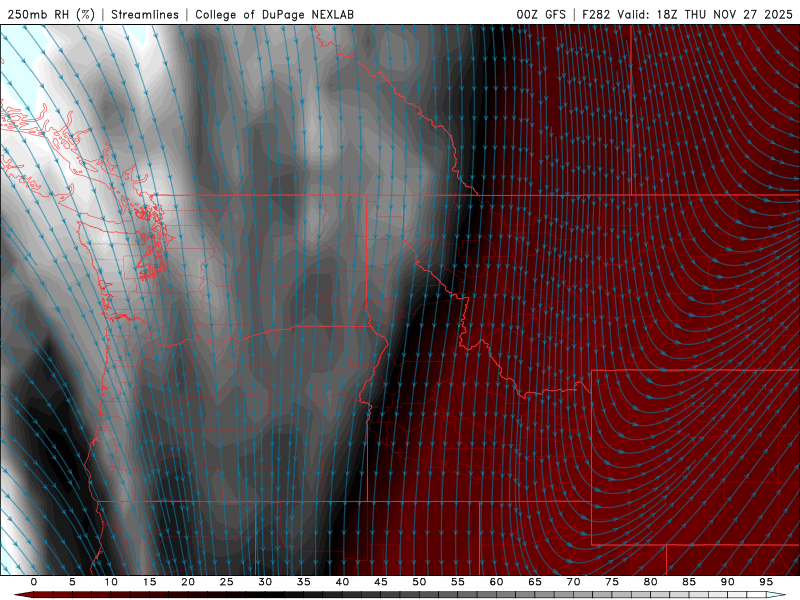Click the "250mb RH (%)" title text
The height and width of the screenshot is (600, 800).
click(51, 14)
